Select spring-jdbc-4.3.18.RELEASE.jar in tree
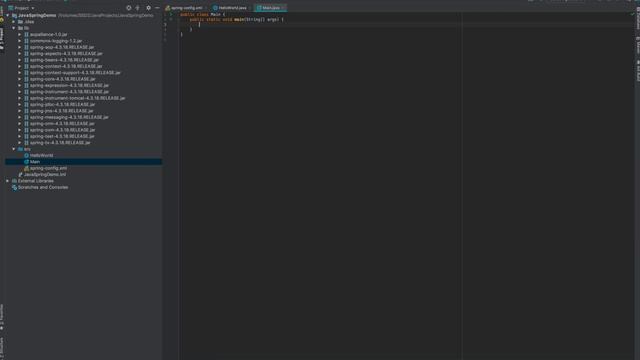Viewport: 640px width, 360px height. [62, 104]
